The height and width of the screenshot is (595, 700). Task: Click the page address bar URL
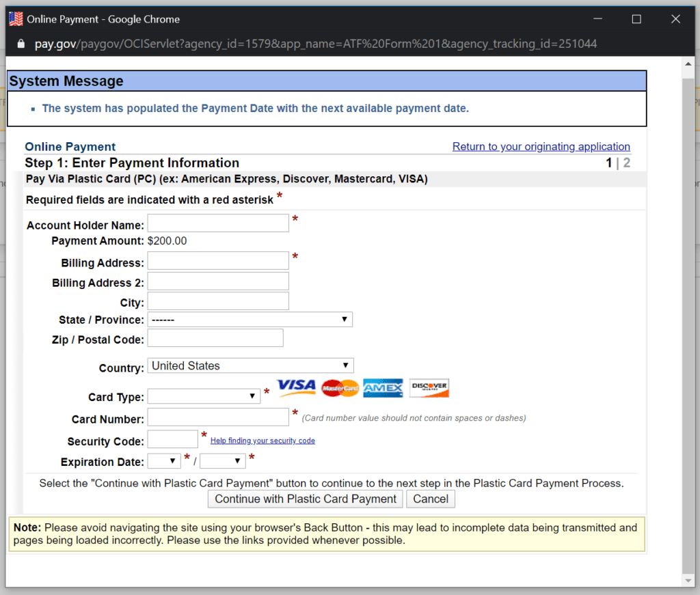tap(316, 44)
